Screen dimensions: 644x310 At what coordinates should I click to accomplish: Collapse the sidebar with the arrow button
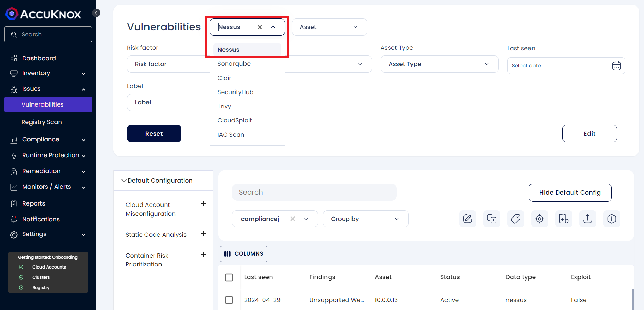(96, 13)
